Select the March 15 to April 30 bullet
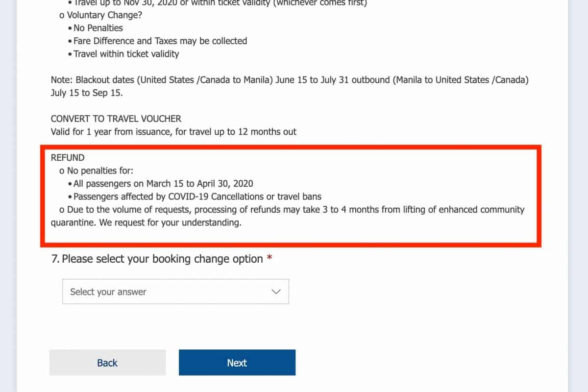The height and width of the screenshot is (392, 588). (163, 184)
